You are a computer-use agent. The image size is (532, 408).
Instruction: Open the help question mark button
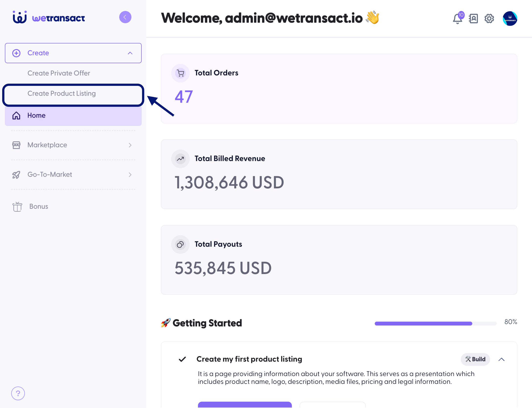pos(18,393)
